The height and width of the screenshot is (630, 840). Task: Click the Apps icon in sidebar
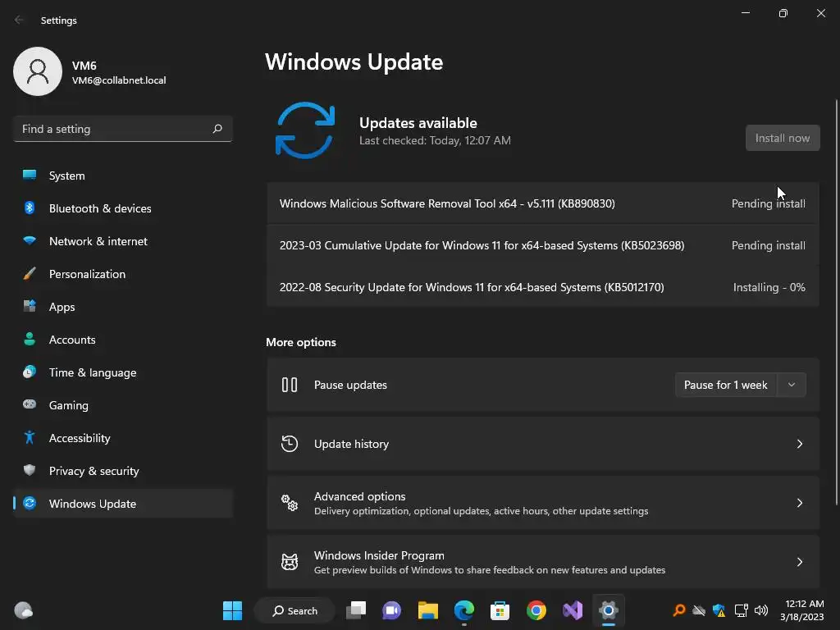[30, 307]
